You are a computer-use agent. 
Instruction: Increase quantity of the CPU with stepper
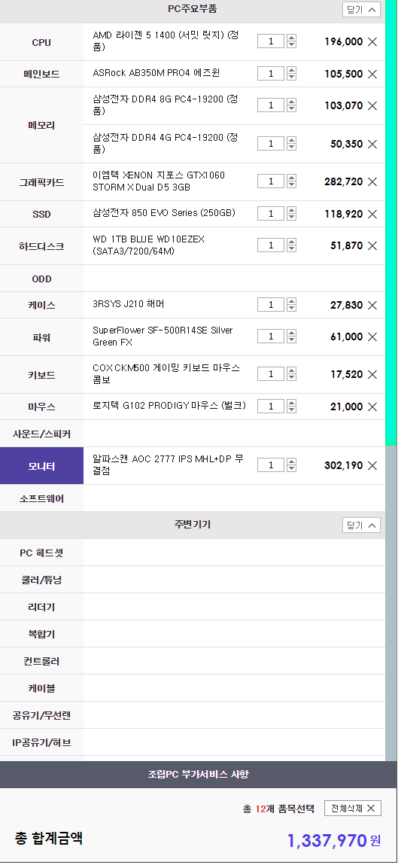pyautogui.click(x=292, y=38)
